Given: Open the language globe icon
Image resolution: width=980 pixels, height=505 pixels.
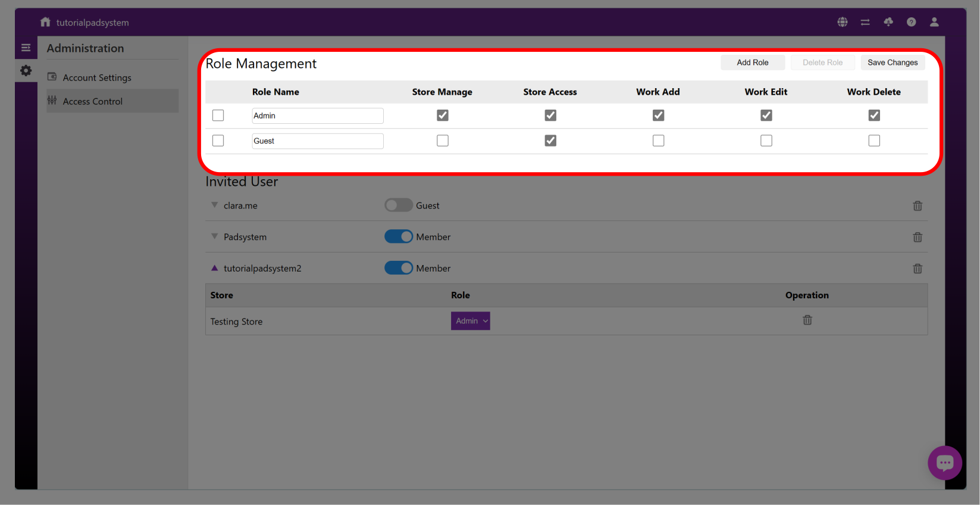Looking at the screenshot, I should pos(843,22).
